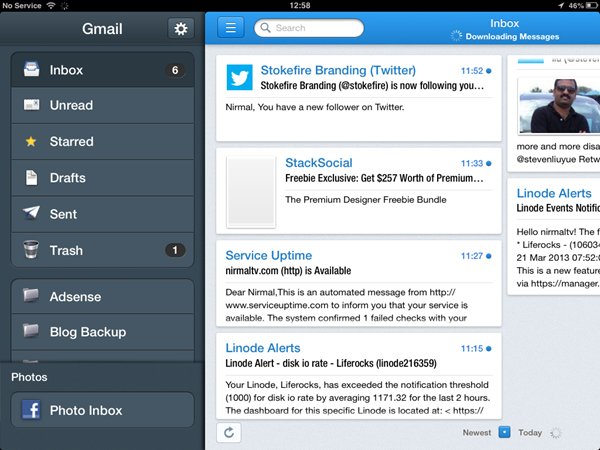This screenshot has height=450, width=600.
Task: Click the Unread envelope icon
Action: point(31,105)
